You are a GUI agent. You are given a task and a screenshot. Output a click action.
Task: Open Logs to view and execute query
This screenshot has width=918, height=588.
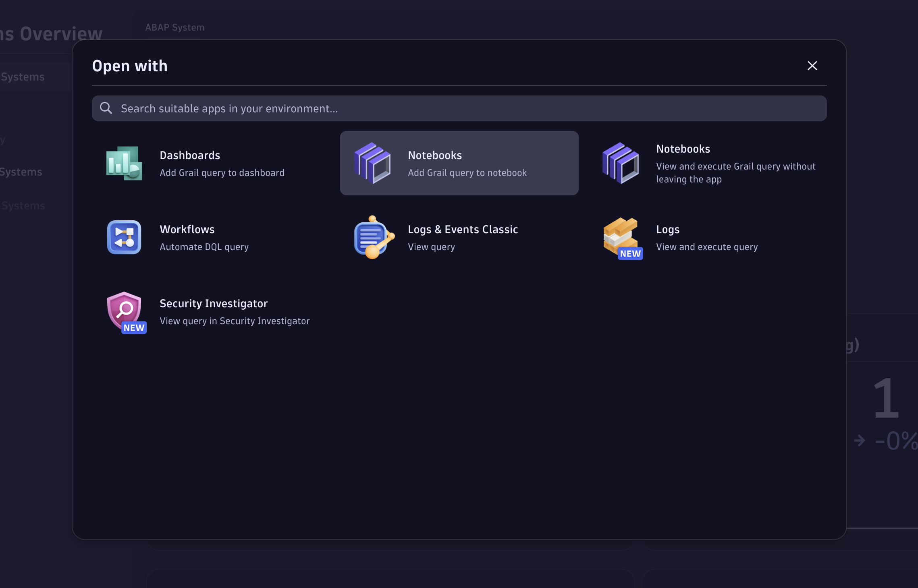(707, 237)
